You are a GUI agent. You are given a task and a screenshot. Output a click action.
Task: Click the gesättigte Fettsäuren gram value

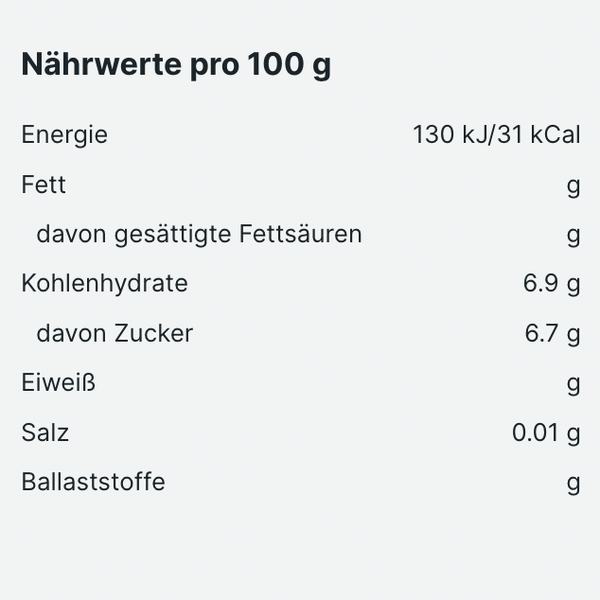(x=574, y=236)
